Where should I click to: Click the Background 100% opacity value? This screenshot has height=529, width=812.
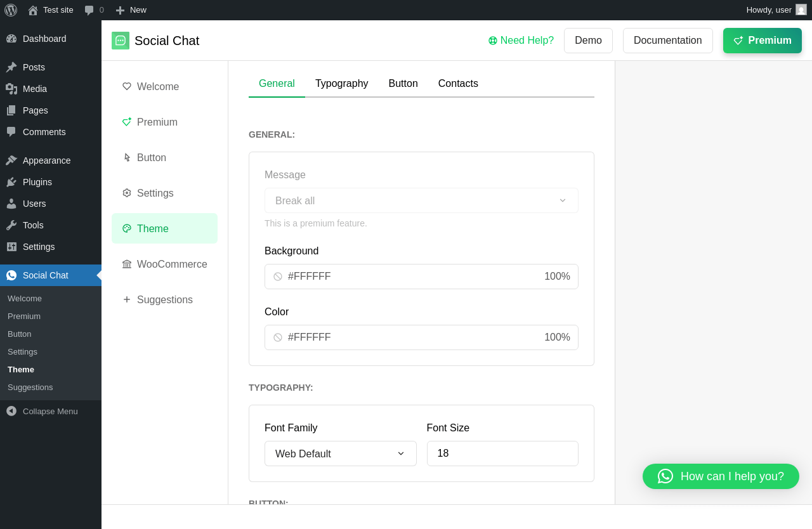tap(557, 277)
